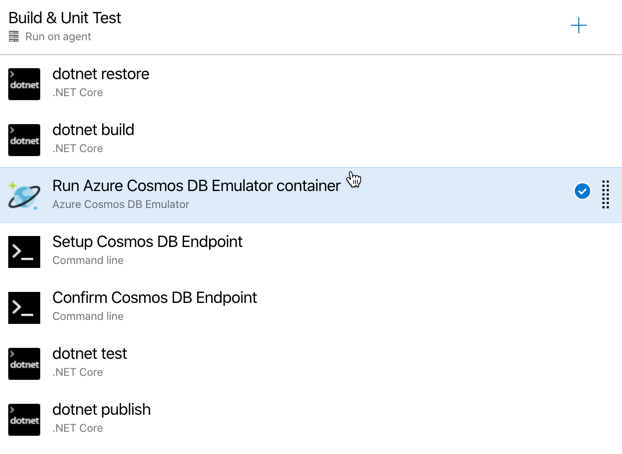Open the dotnet test task
The image size is (622, 454).
[311, 364]
